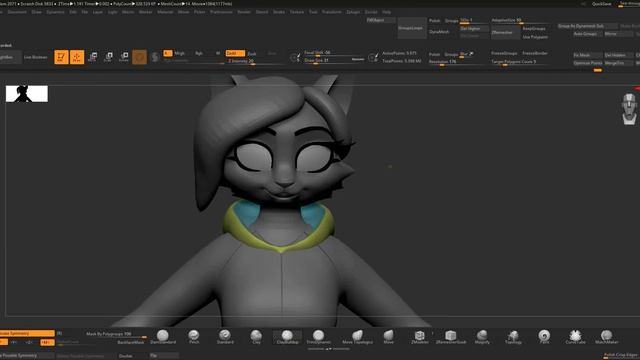Screen dimensions: 640x360
Task: Toggle FreezeGroups option
Action: coord(504,53)
